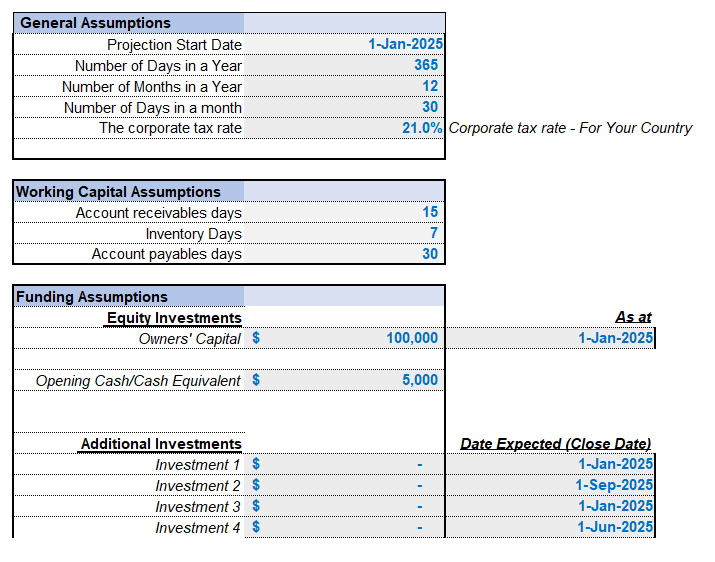Select the Date Expected (Close Date) heading
This screenshot has width=715, height=562.
pyautogui.click(x=555, y=444)
